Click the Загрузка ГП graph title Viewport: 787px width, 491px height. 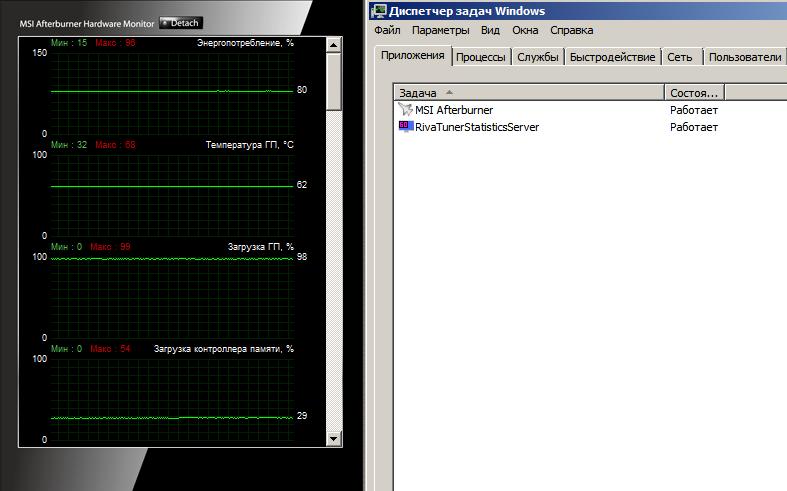click(x=260, y=247)
